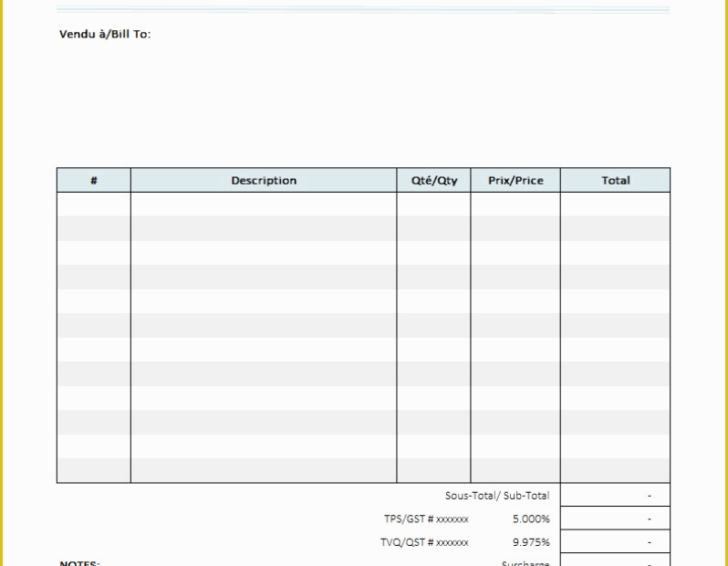This screenshot has width=728, height=566.
Task: Select the '#' column header
Action: click(x=94, y=181)
